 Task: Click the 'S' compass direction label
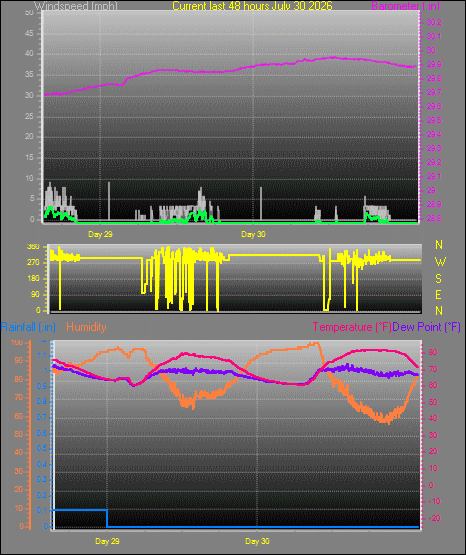(438, 279)
